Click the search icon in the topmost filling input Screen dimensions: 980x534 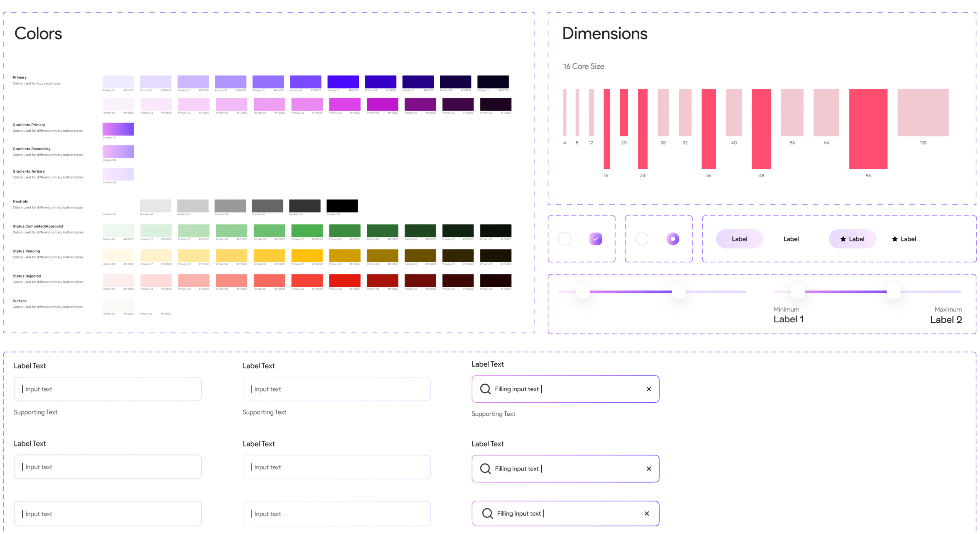point(485,389)
